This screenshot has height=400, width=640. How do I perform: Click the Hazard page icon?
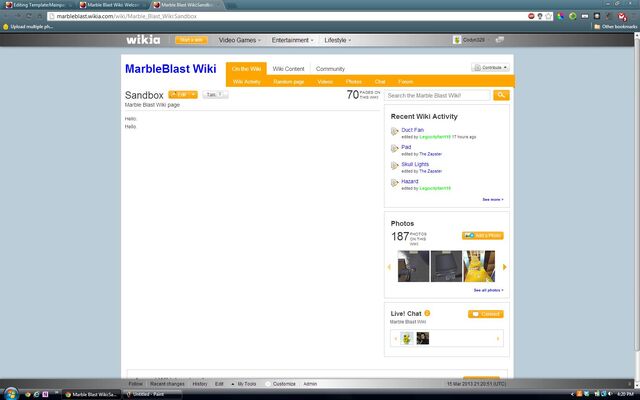tap(394, 183)
